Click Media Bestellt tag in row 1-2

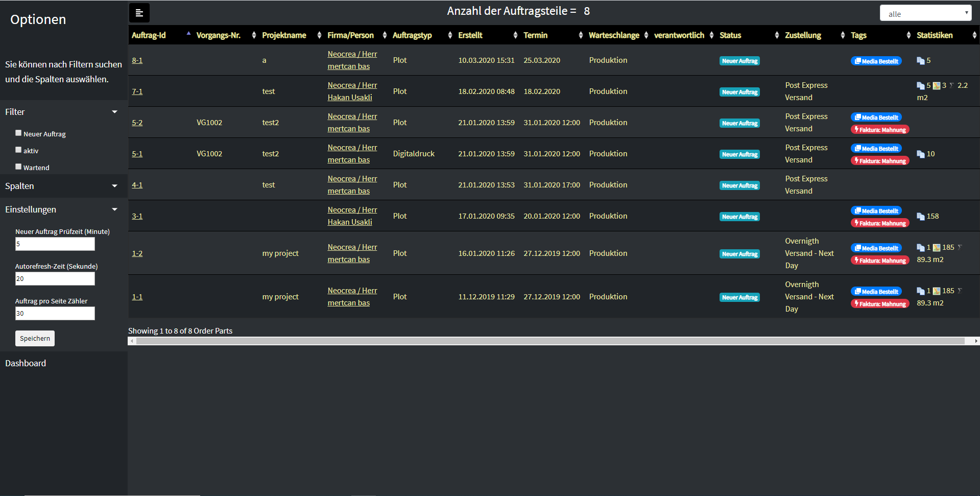coord(876,248)
